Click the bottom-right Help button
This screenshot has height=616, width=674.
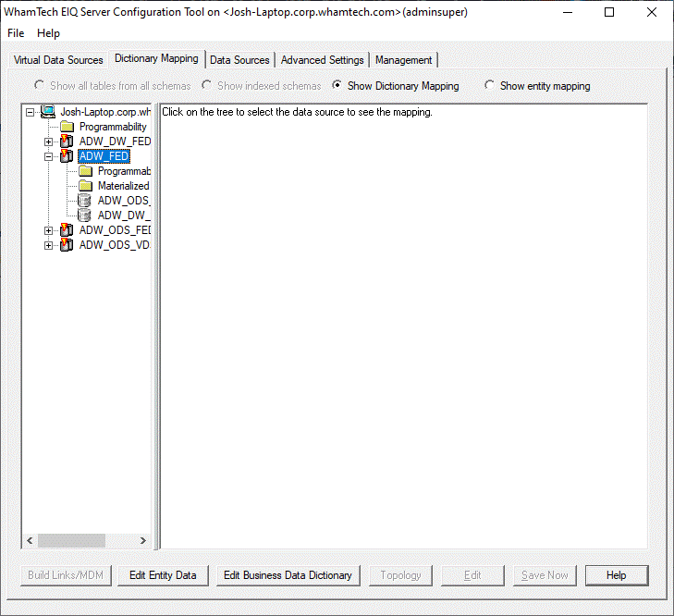click(x=617, y=575)
